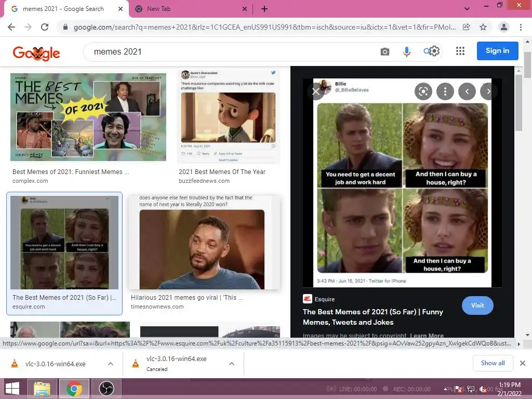Sign in to Google account

click(497, 51)
